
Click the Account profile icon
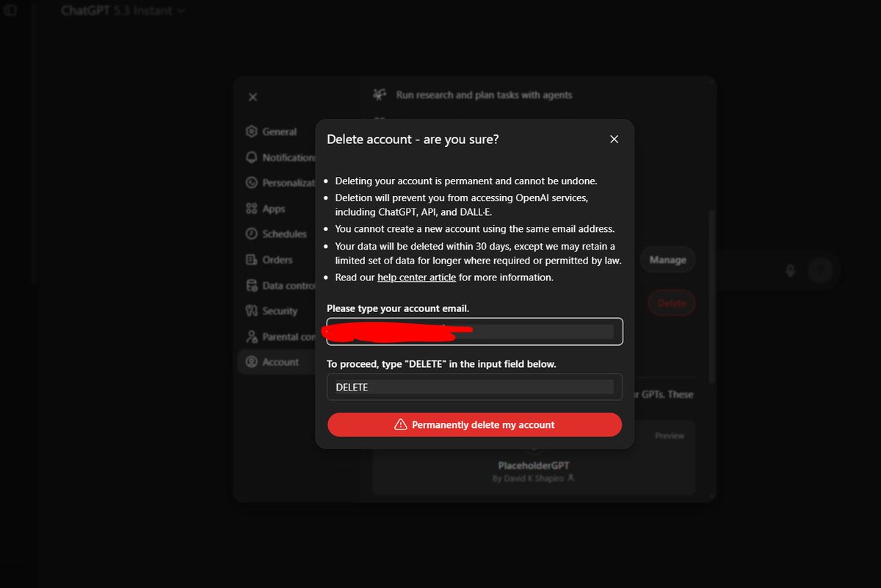[x=251, y=362]
